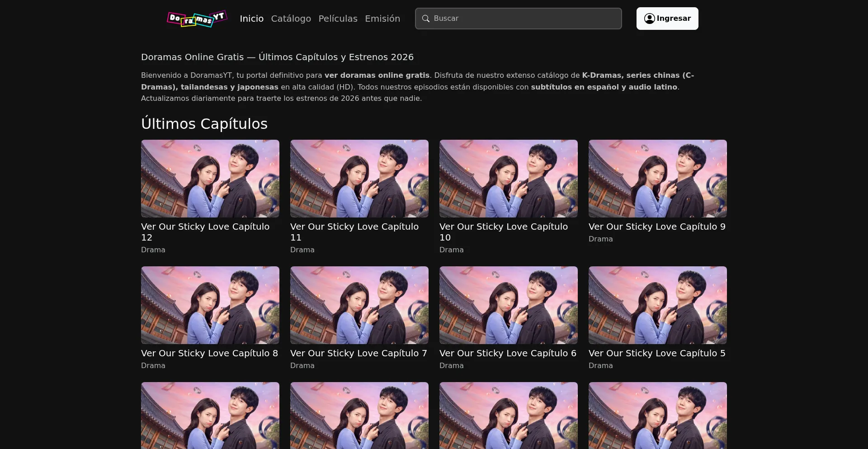The image size is (868, 449).
Task: Click title link Ver Our Sticky Love Capítulo 8
Action: [x=209, y=353]
